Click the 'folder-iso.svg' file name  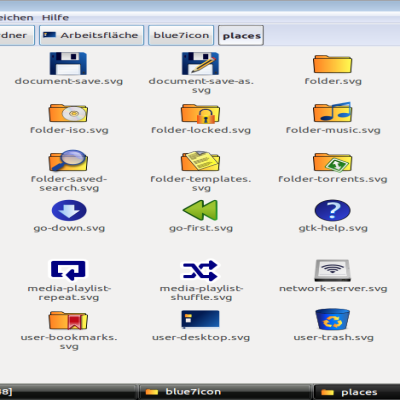[x=69, y=130]
